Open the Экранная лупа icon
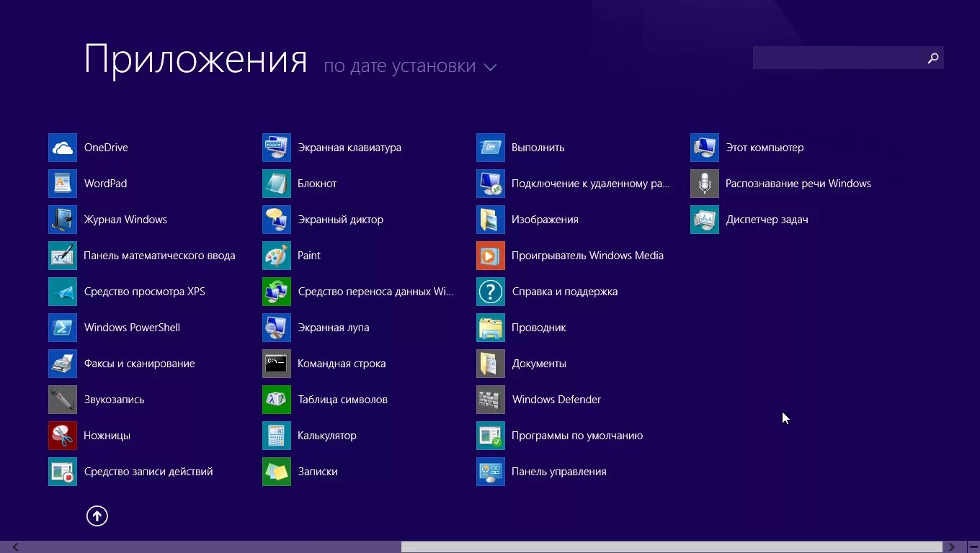Screen dimensions: 980x553 [x=277, y=328]
